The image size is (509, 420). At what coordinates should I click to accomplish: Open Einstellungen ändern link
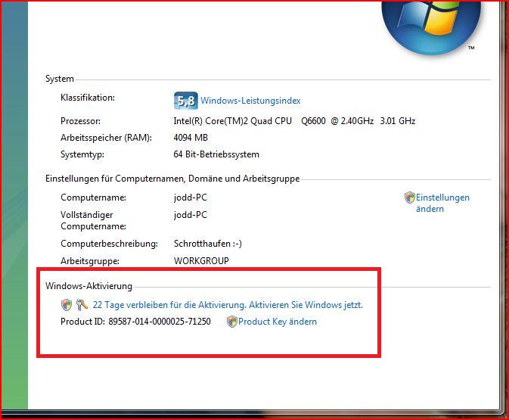(x=442, y=203)
